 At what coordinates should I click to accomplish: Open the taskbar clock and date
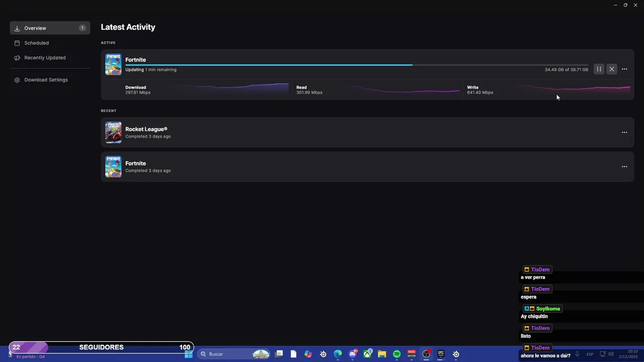(x=628, y=354)
